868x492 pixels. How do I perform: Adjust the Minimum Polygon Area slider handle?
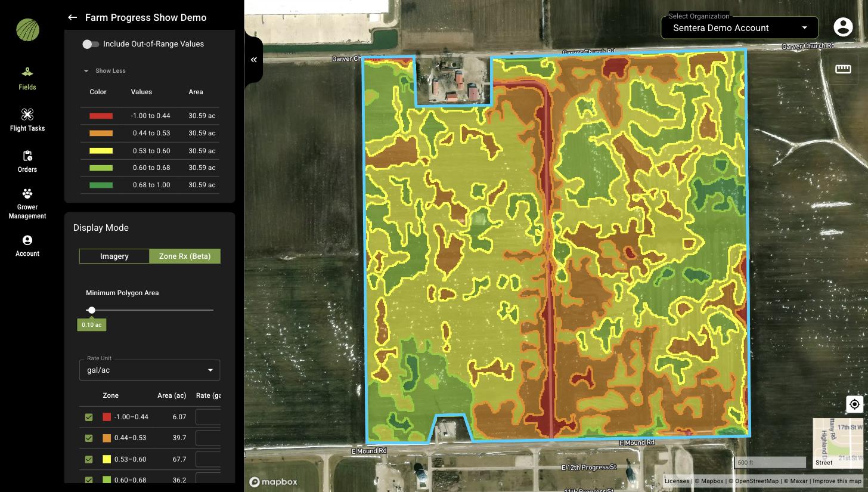coord(91,310)
